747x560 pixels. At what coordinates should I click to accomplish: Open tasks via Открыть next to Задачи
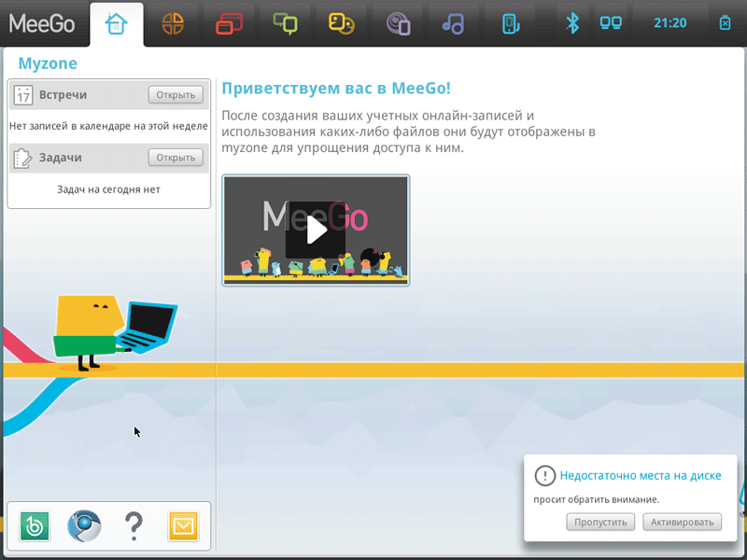(x=175, y=157)
